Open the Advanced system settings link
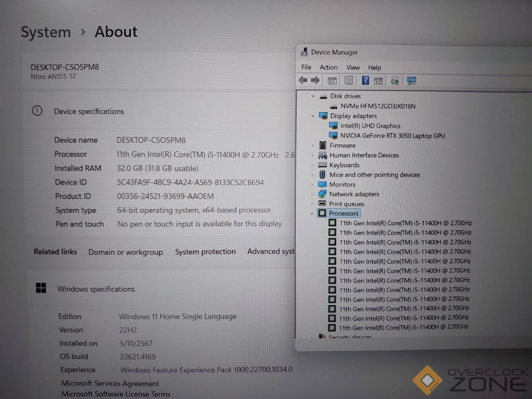Screen dimensions: 532x399 271,251
